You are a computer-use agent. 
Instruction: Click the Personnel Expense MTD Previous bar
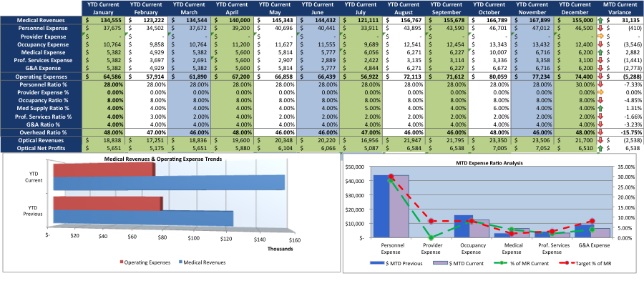(x=381, y=207)
